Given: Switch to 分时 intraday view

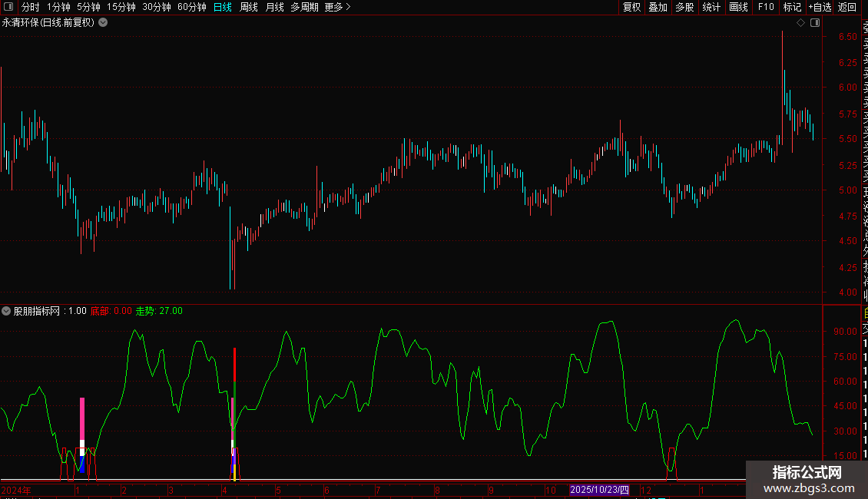Looking at the screenshot, I should pyautogui.click(x=31, y=7).
